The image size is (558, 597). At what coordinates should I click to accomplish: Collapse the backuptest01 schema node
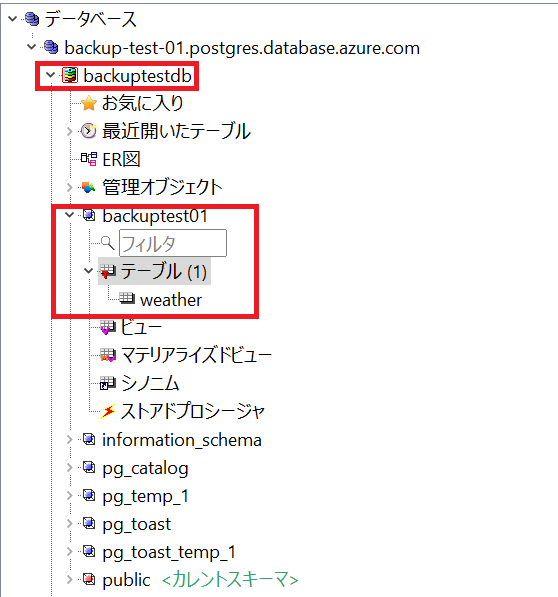(x=69, y=215)
